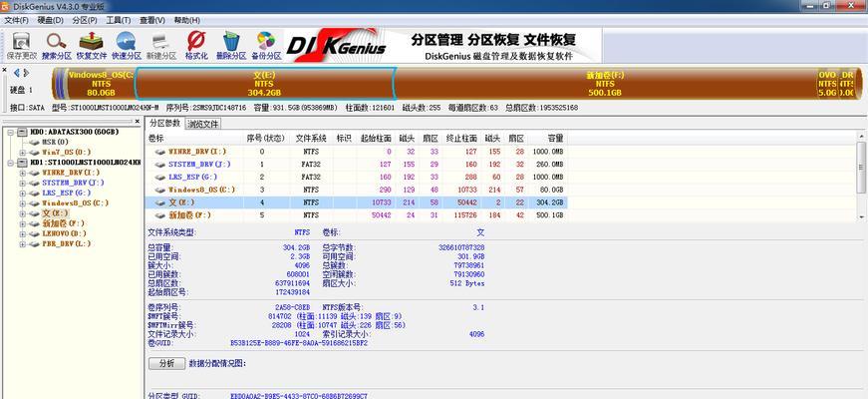The height and width of the screenshot is (399, 868).
Task: Click the 260.0MB capacity cell
Action: click(548, 164)
